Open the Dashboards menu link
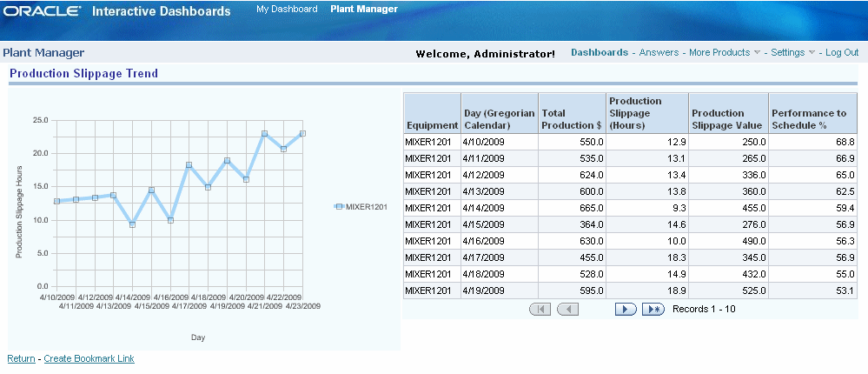 [x=600, y=53]
